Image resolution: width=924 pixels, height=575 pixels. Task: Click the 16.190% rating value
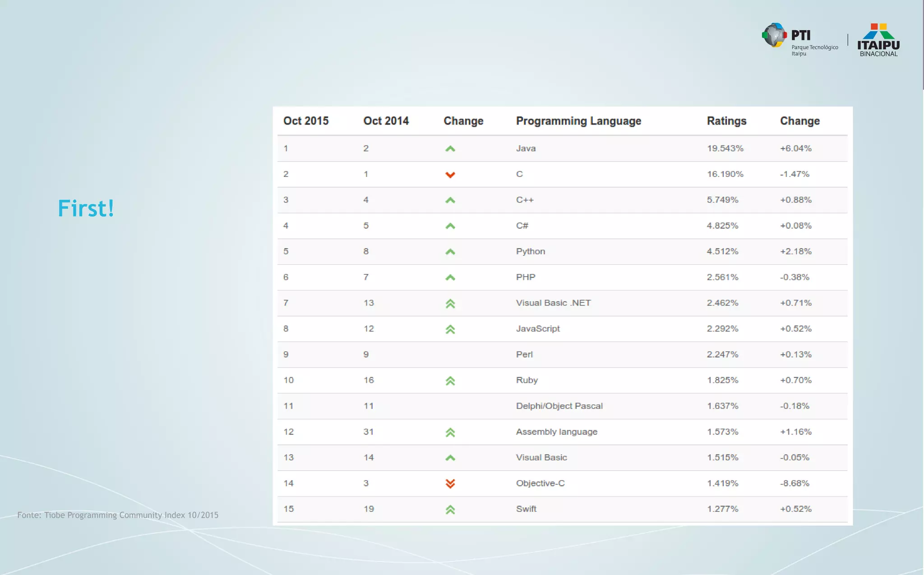click(725, 174)
